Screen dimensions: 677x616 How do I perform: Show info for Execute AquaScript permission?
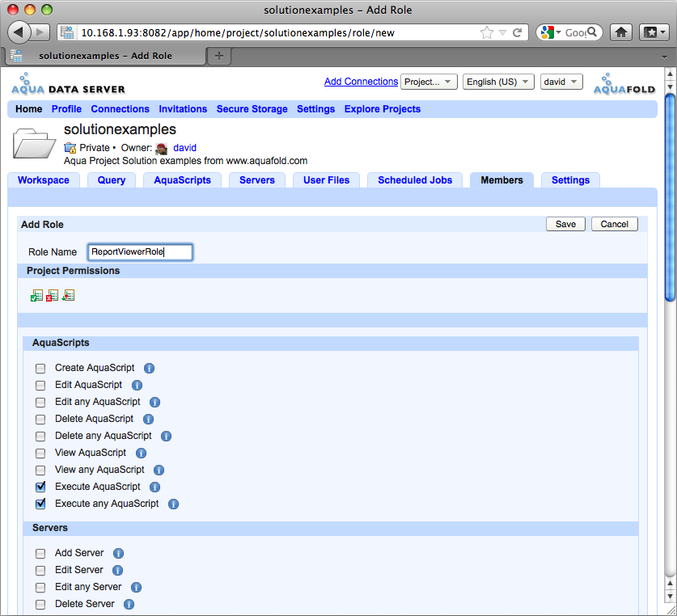(x=155, y=487)
